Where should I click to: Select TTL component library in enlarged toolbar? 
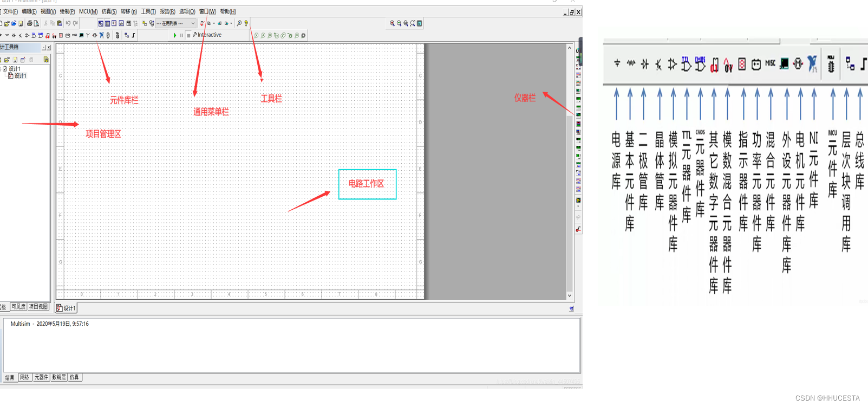point(686,64)
